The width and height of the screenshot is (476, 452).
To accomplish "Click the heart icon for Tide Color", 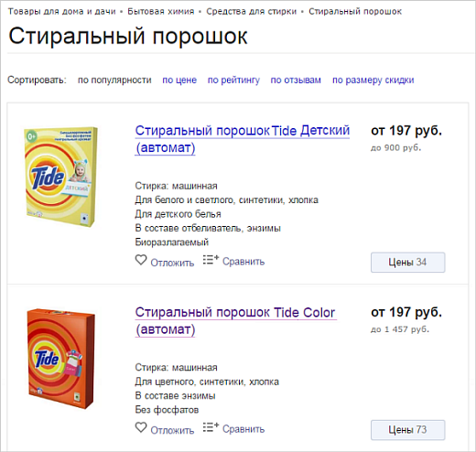I will click(x=141, y=427).
